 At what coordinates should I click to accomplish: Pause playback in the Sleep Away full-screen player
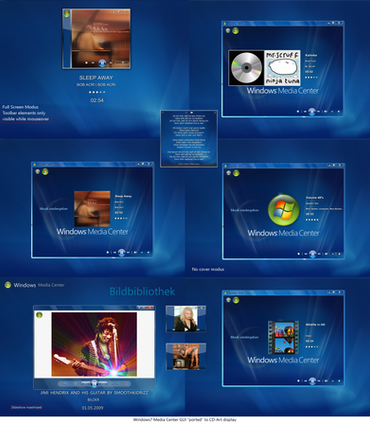tap(102, 63)
